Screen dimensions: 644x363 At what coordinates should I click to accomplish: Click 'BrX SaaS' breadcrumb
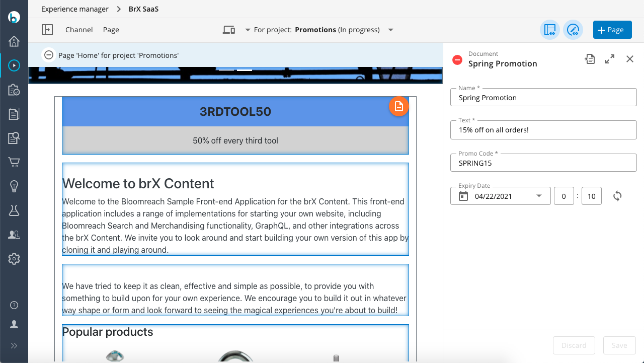click(x=144, y=9)
